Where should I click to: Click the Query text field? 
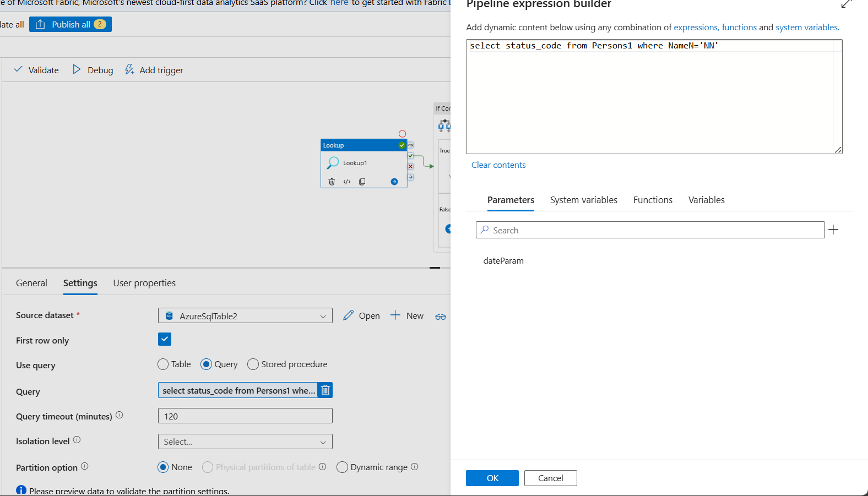238,390
